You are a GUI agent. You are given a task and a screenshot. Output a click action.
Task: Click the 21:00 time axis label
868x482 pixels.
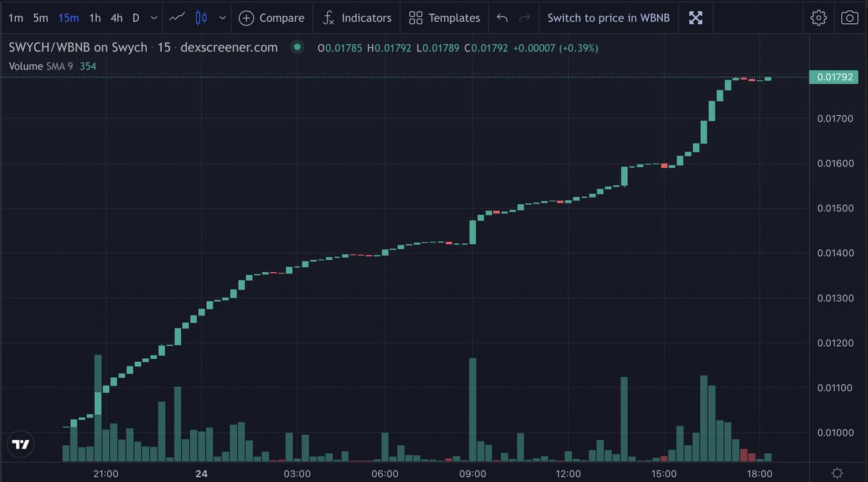click(106, 474)
